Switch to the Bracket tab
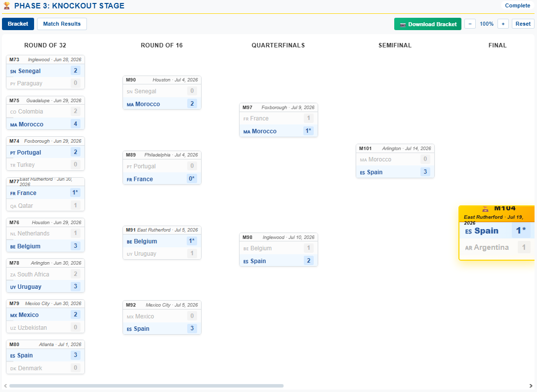 pyautogui.click(x=18, y=24)
